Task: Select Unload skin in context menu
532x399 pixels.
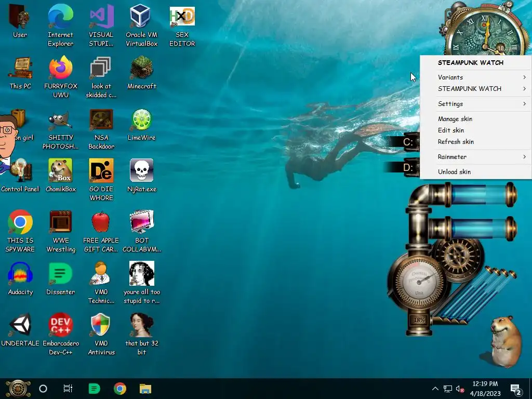Action: (x=476, y=171)
